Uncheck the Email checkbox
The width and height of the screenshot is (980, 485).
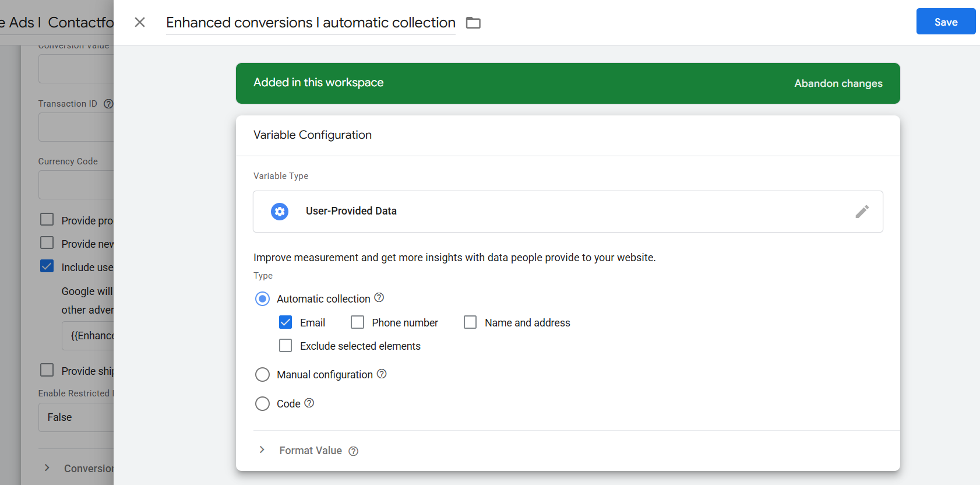285,322
